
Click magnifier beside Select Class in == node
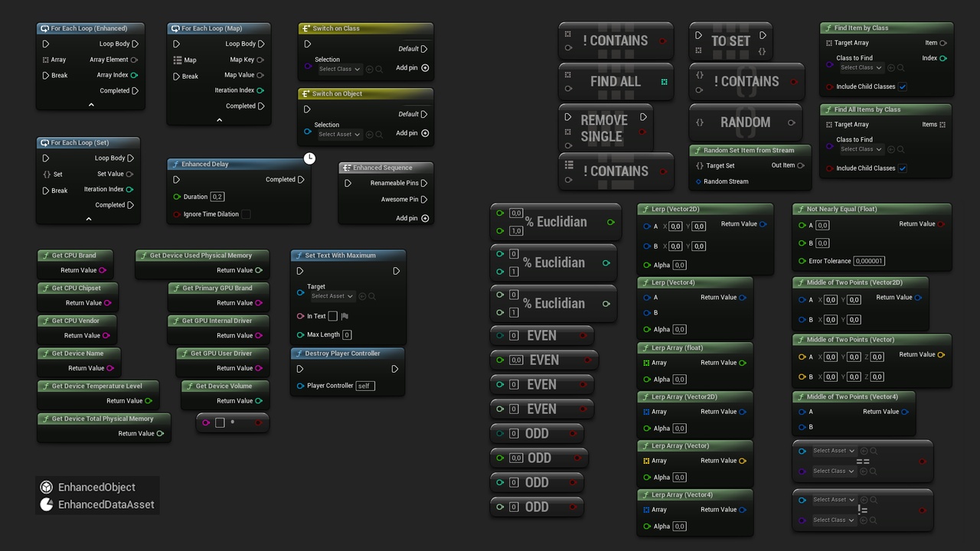pos(874,471)
